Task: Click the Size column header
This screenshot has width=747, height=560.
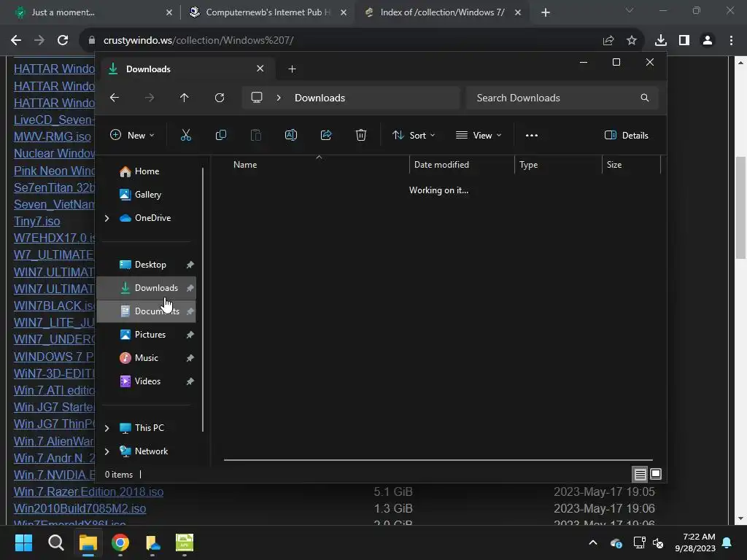Action: click(x=631, y=165)
